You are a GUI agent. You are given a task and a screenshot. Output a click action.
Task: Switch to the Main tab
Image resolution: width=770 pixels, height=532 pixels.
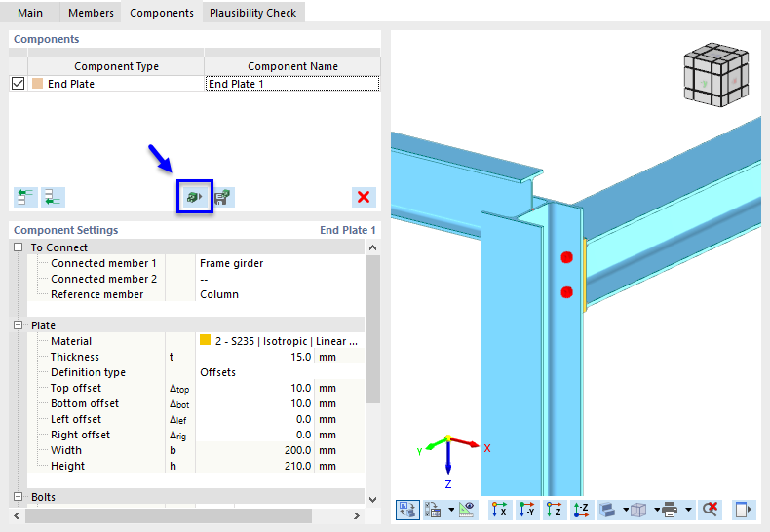pos(30,13)
